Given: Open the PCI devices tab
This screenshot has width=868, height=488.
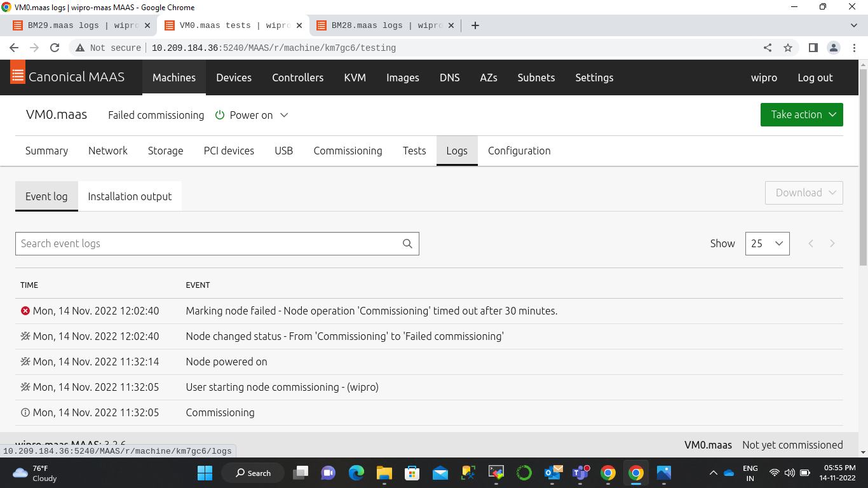Looking at the screenshot, I should (229, 151).
